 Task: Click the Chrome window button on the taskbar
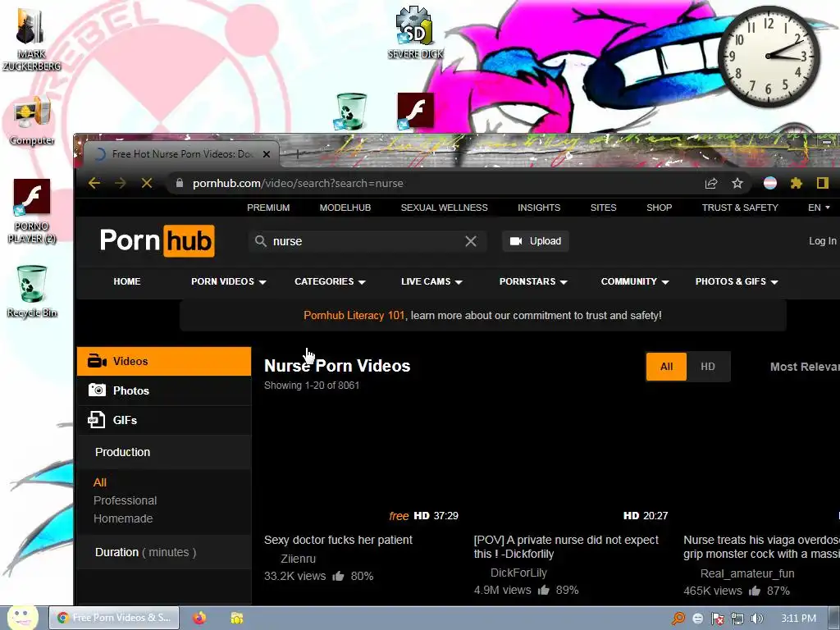(x=114, y=618)
